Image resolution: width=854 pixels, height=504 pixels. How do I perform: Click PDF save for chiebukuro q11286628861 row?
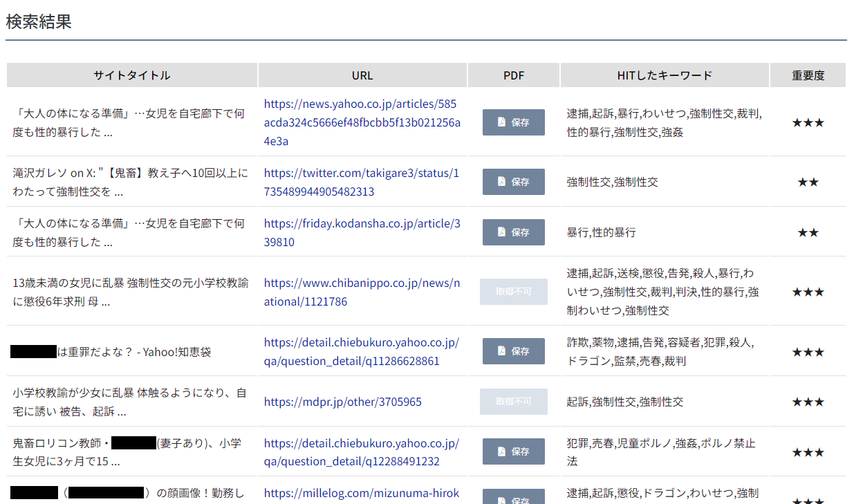pyautogui.click(x=513, y=351)
